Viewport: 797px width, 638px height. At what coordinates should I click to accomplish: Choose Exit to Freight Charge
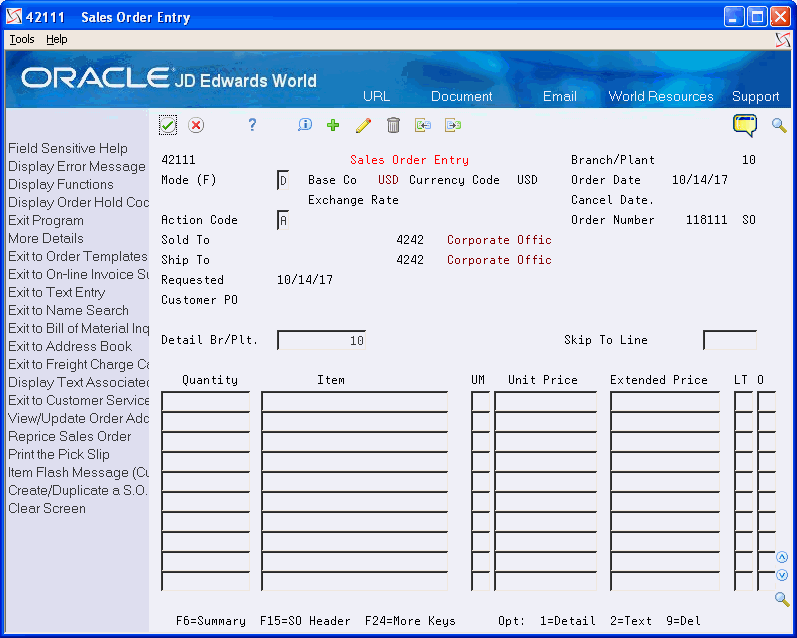click(x=78, y=364)
